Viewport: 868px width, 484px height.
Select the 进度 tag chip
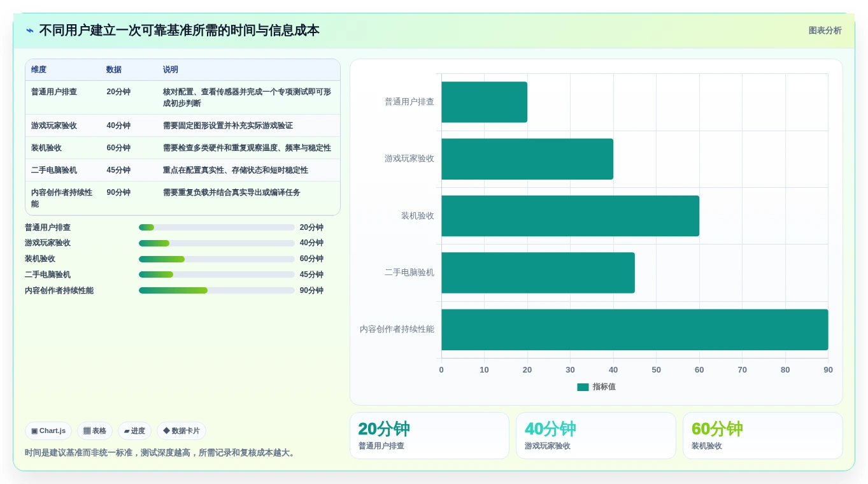pos(134,431)
